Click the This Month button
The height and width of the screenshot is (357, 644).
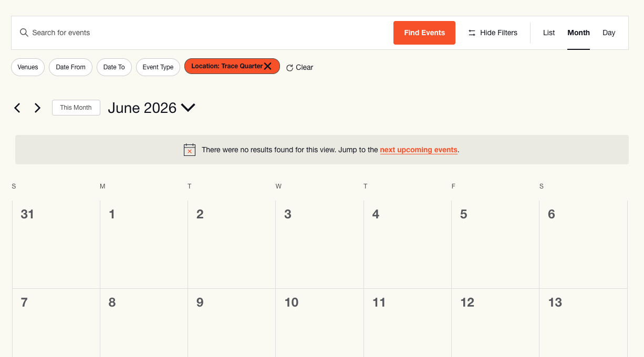pyautogui.click(x=76, y=108)
